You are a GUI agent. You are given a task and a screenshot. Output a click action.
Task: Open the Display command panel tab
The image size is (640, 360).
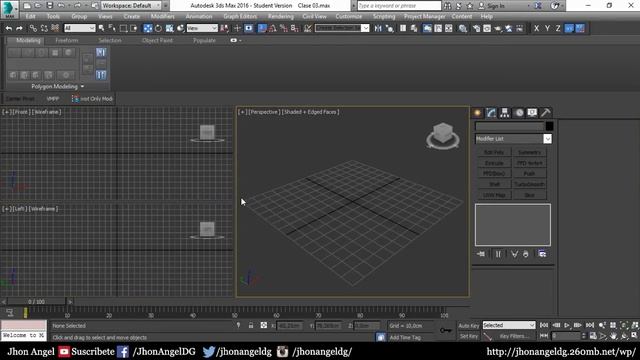pos(532,113)
